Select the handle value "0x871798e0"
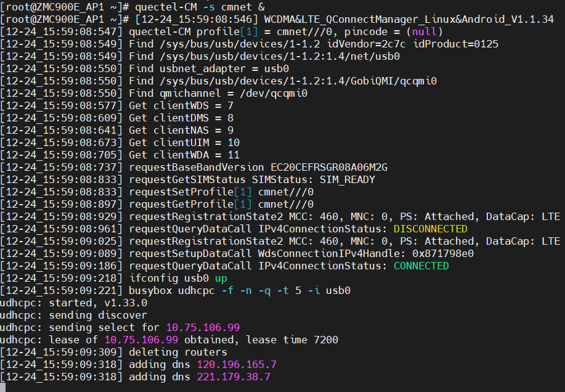The height and width of the screenshot is (392, 565). pyautogui.click(x=443, y=253)
